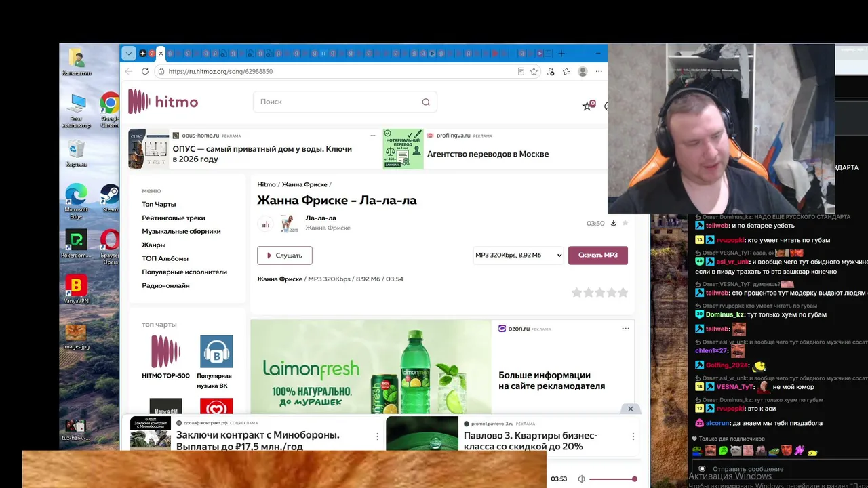Viewport: 868px width, 488px height.
Task: Open VanyaVPN desktop shortcut
Action: [x=76, y=289]
